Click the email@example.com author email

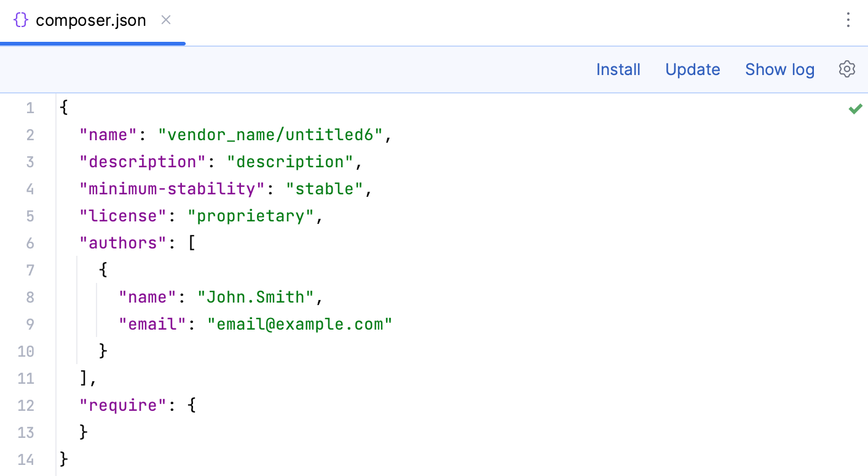tap(301, 324)
